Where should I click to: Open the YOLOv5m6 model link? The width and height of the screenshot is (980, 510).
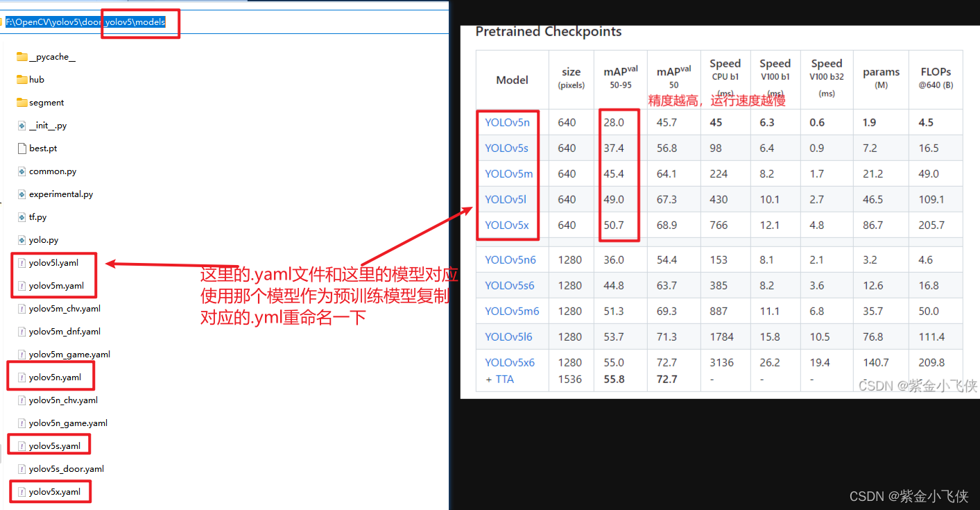[x=512, y=311]
